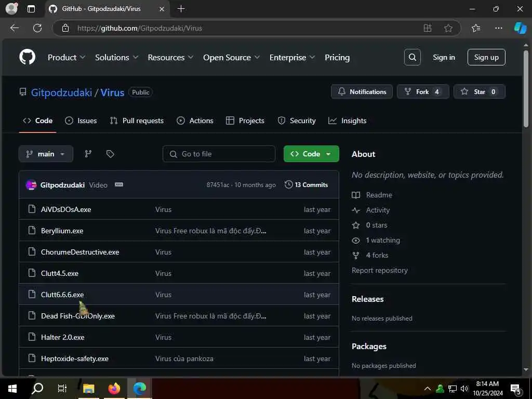The image size is (532, 399).
Task: Expand the Product menu
Action: pyautogui.click(x=66, y=57)
